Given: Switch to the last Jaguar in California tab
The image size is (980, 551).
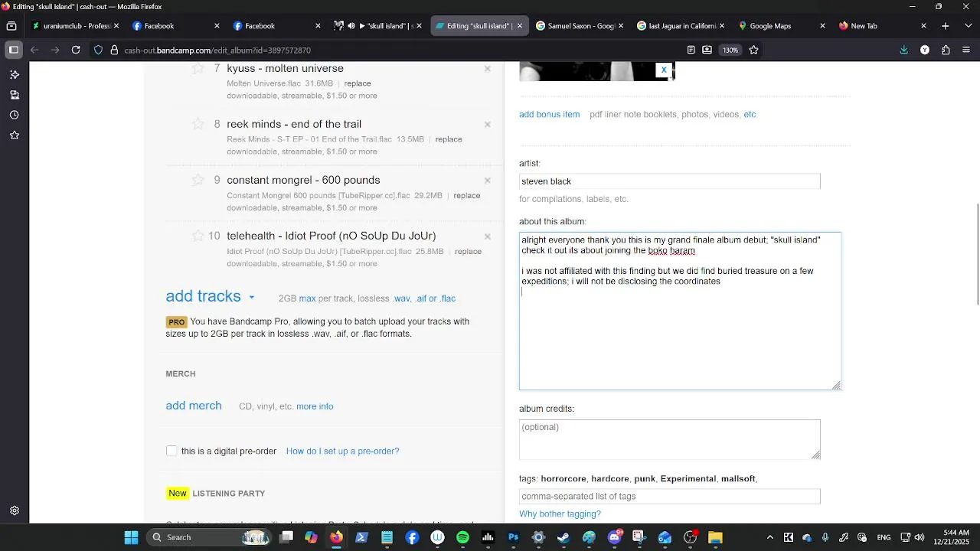Looking at the screenshot, I should point(680,26).
